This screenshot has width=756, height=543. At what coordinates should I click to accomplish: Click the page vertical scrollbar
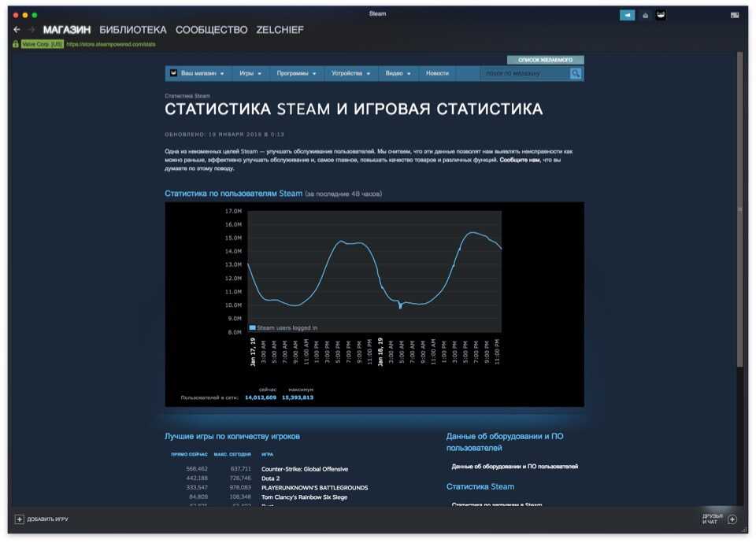[x=739, y=209]
